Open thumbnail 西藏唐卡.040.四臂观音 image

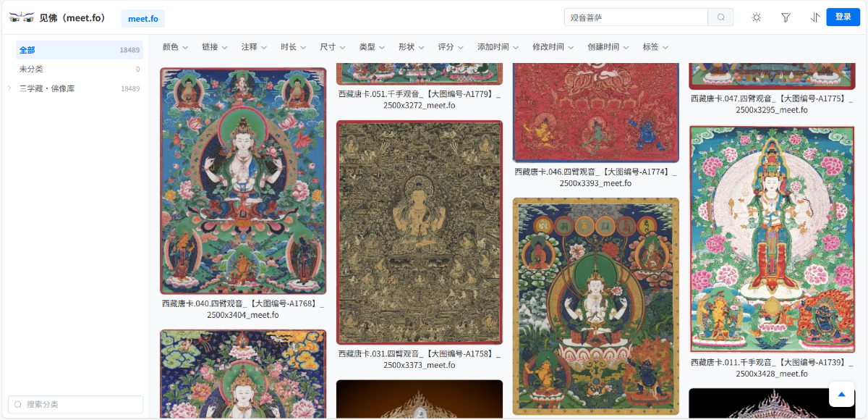243,181
